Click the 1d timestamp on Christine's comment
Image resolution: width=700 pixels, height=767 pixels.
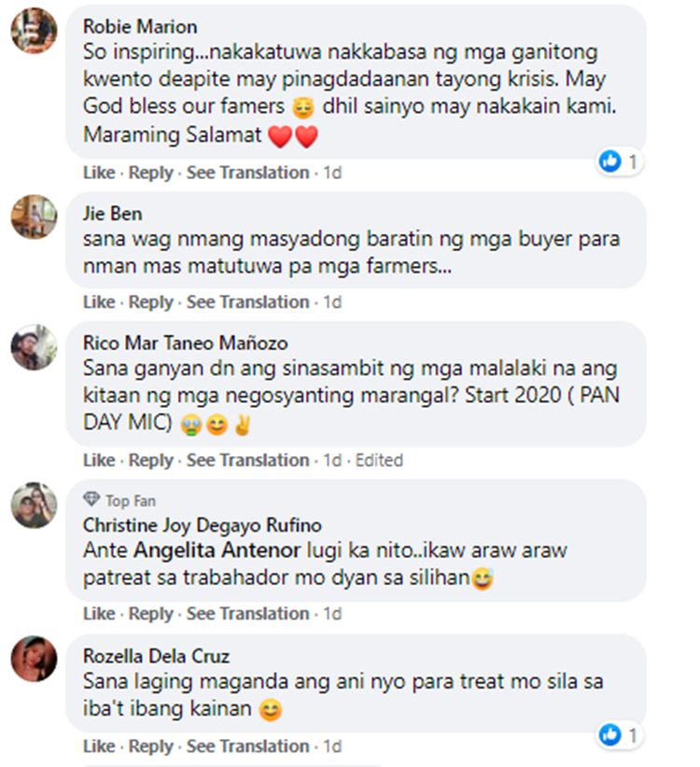[332, 613]
